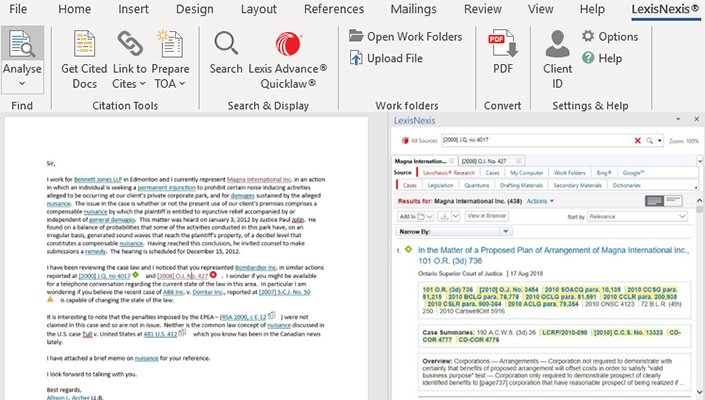
Task: Click the Client ID person icon
Action: pos(558,44)
